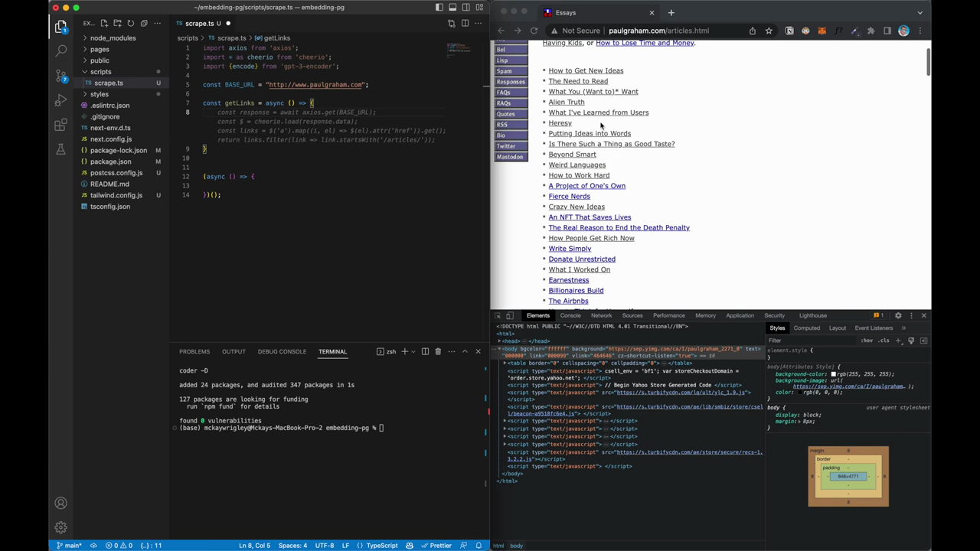The height and width of the screenshot is (551, 980).
Task: Open changes compare icon in editor toolbar
Action: click(452, 23)
